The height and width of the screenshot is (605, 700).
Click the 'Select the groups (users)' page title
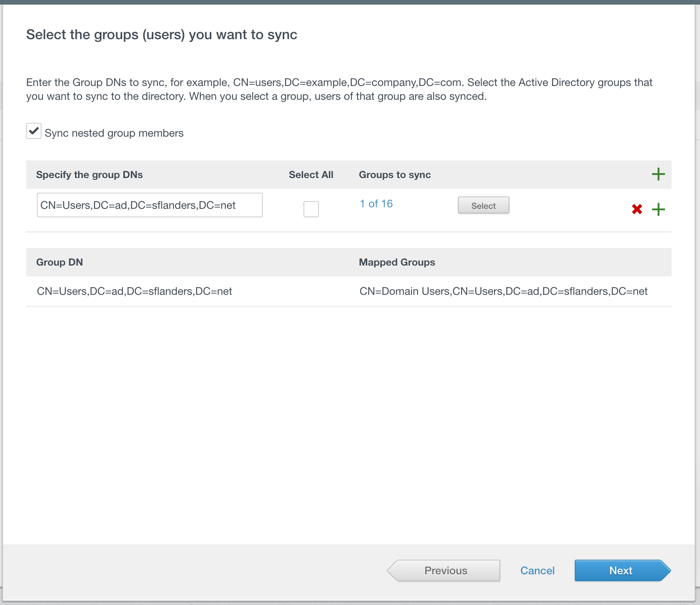(x=161, y=35)
